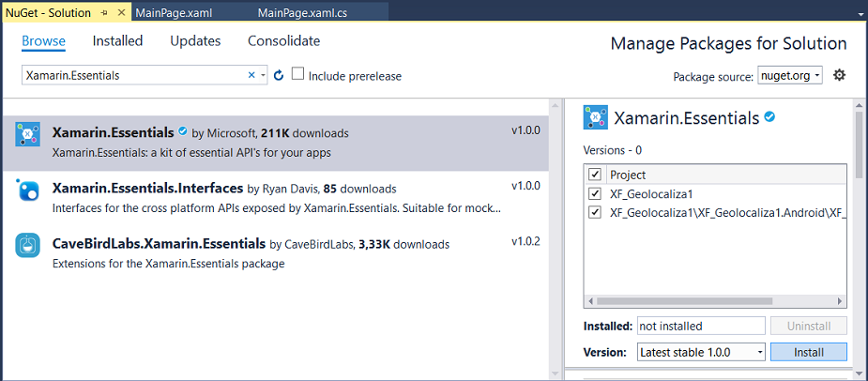Screen dimensions: 868x381
Task: Click the details pane scroll up arrow
Action: click(x=859, y=105)
